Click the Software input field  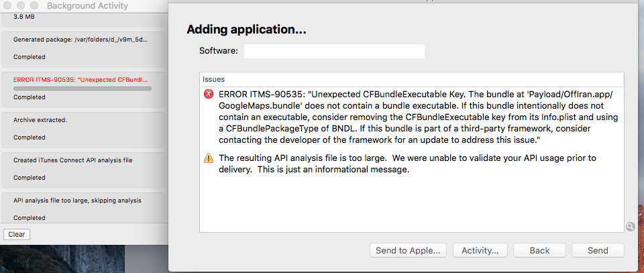click(334, 51)
